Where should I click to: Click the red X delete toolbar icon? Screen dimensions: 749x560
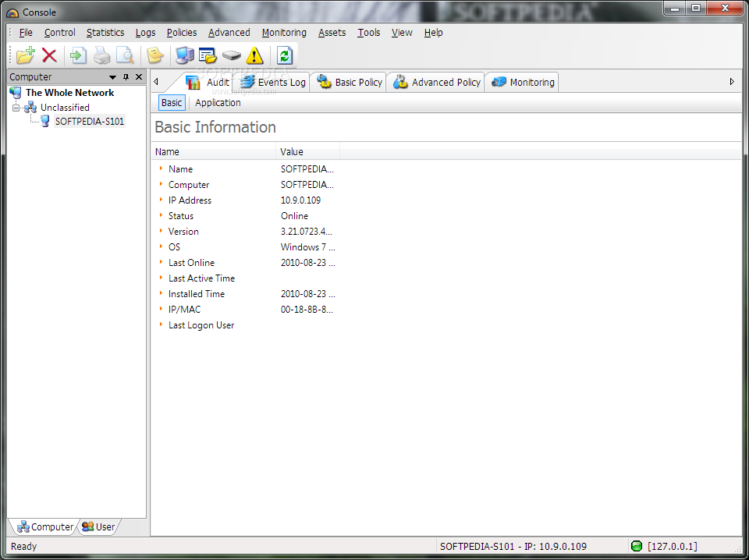49,55
